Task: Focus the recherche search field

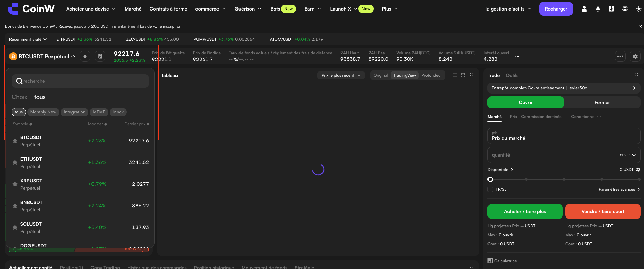Action: [x=80, y=81]
